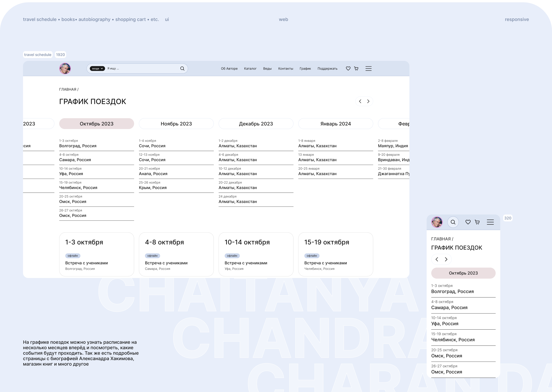Open the shopping cart in the desktop header
552x392 pixels.
pyautogui.click(x=356, y=69)
